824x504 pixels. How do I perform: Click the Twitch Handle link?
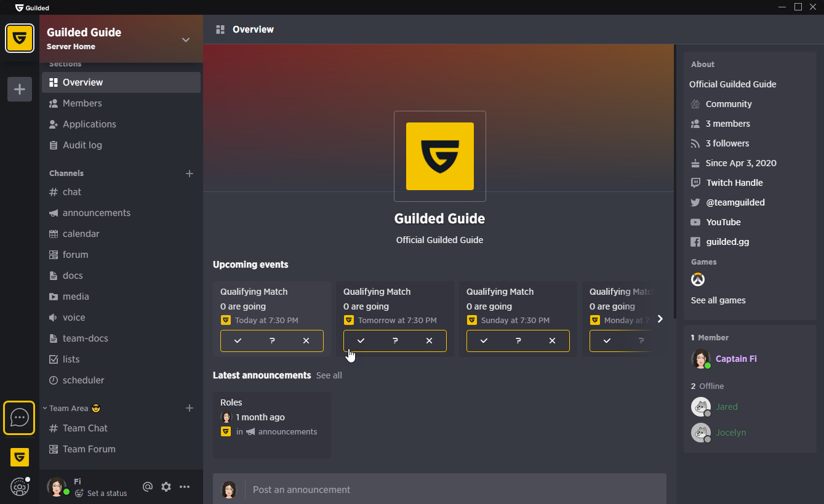click(734, 183)
